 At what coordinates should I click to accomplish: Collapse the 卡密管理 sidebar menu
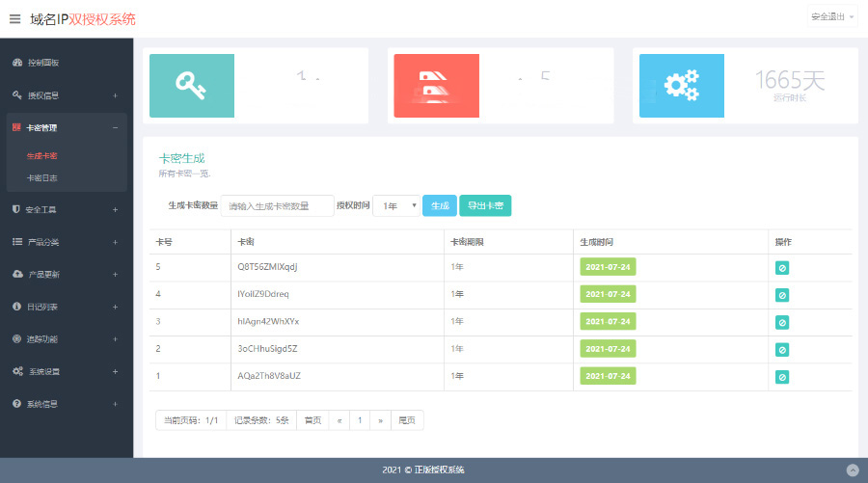click(x=66, y=127)
